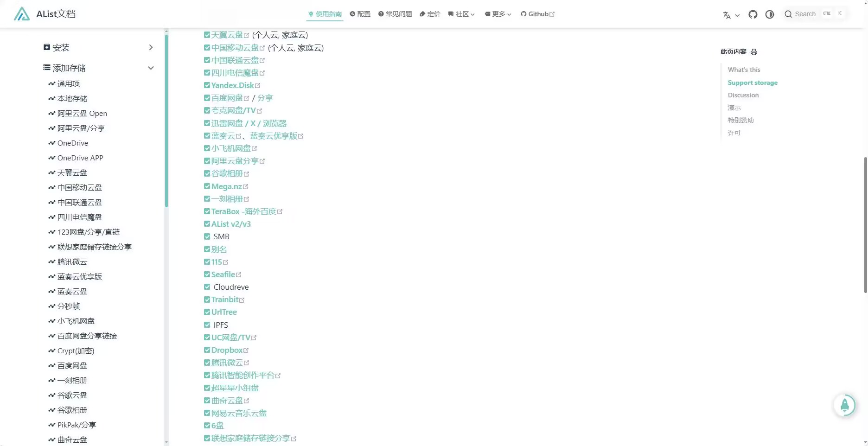
Task: Expand the 安装 sidebar section chevron
Action: [x=151, y=47]
